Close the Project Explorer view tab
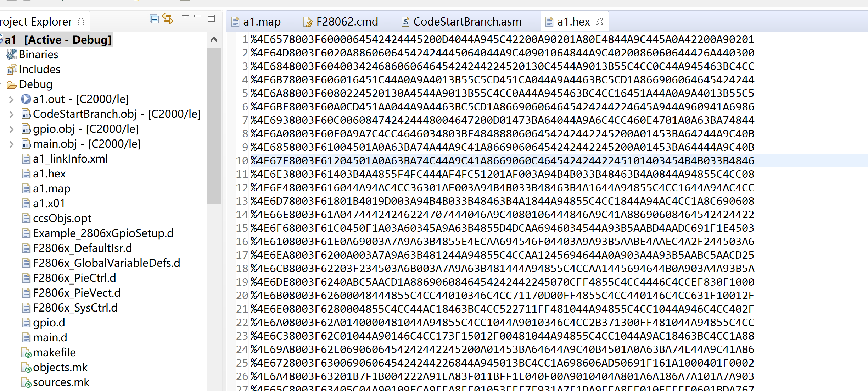This screenshot has height=391, width=868. pyautogui.click(x=81, y=22)
